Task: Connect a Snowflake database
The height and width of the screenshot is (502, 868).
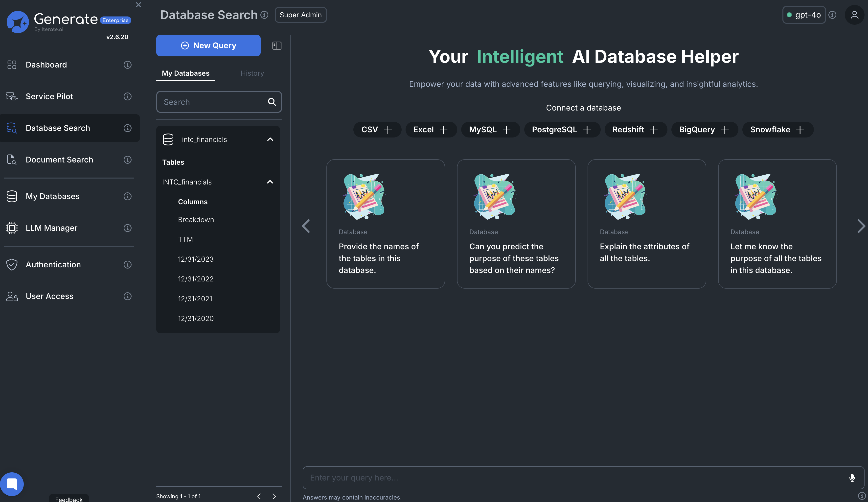Action: 778,130
